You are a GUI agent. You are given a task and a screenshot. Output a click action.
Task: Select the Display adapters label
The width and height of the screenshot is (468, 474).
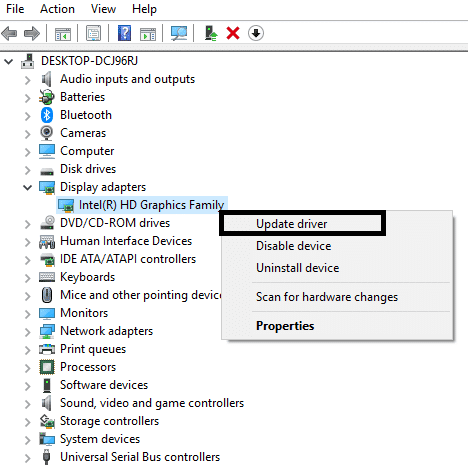103,187
